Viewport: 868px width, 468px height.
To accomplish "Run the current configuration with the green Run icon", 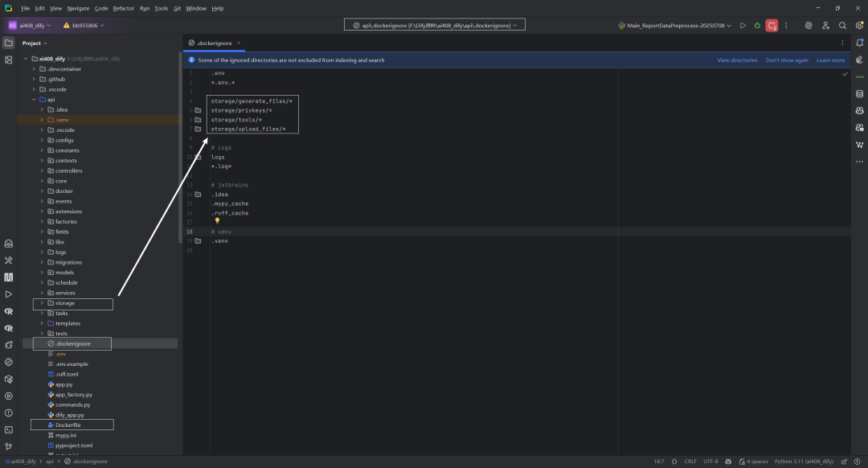I will pos(743,26).
